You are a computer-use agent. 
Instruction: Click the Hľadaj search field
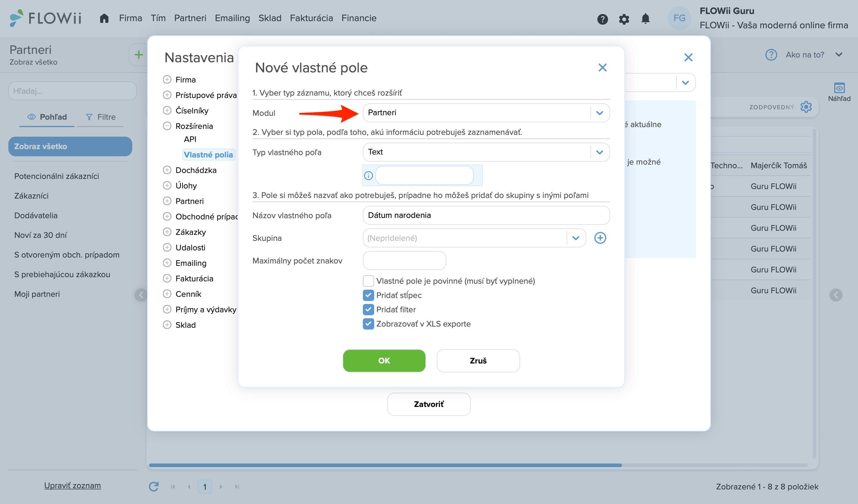tap(72, 91)
